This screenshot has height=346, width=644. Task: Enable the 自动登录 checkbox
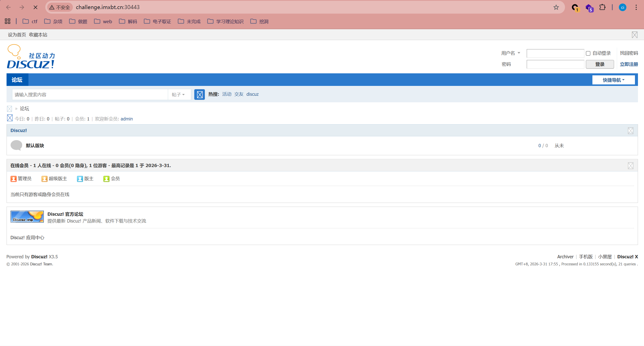(x=588, y=53)
